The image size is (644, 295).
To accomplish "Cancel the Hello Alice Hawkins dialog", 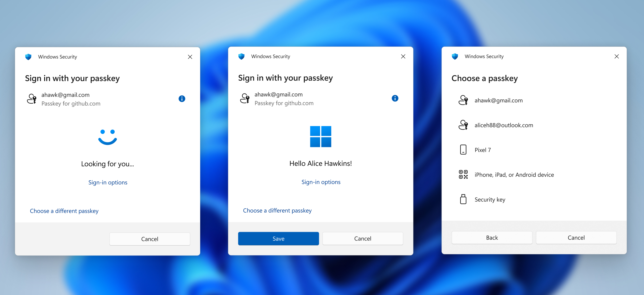I will 362,238.
